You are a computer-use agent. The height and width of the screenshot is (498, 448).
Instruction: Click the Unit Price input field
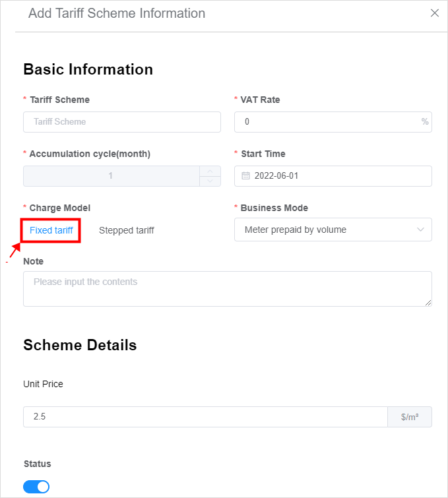205,417
